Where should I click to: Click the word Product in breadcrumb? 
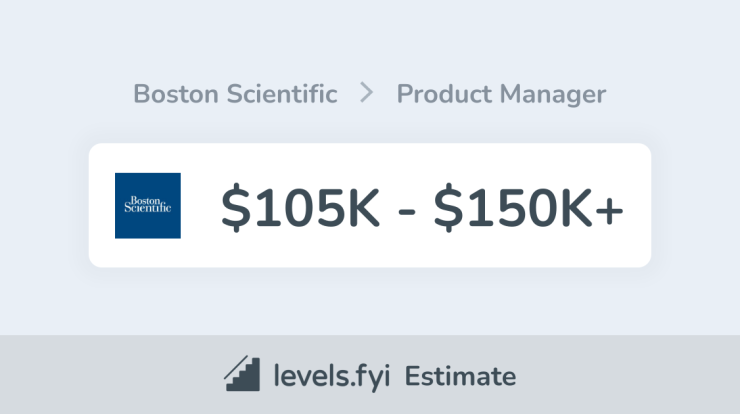coord(444,93)
